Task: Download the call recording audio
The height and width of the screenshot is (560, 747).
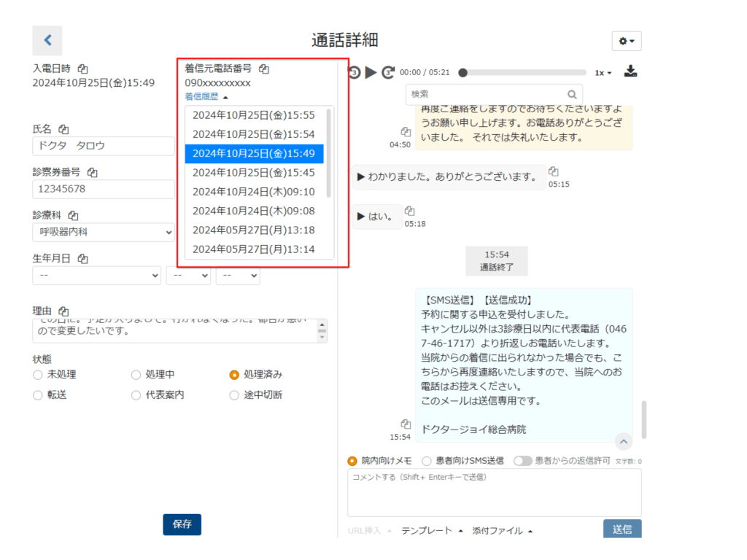Action: coord(631,72)
